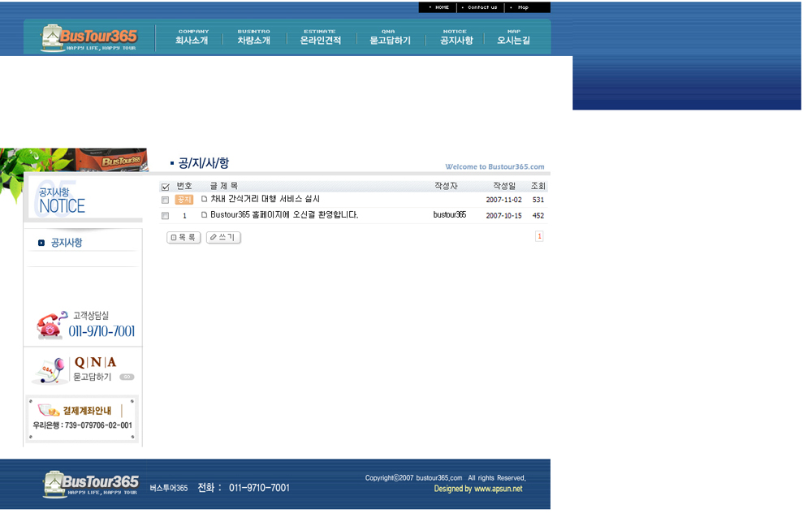Click the BusTour365 logo in the header
The height and width of the screenshot is (522, 812).
coord(89,38)
